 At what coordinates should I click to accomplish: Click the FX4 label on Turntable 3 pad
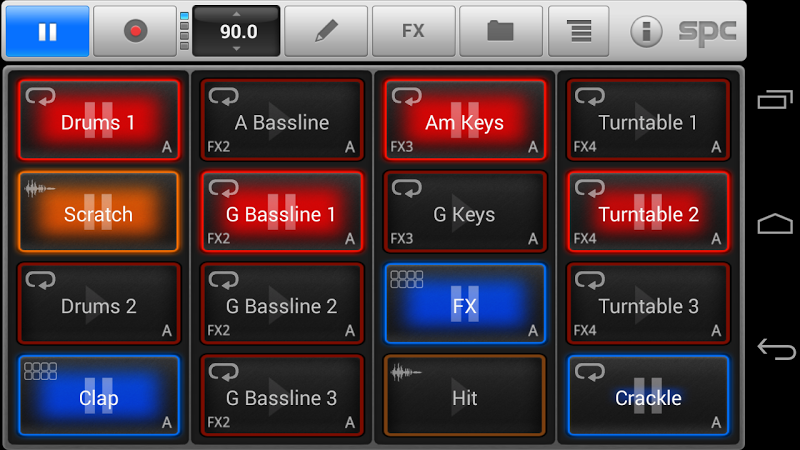point(585,331)
